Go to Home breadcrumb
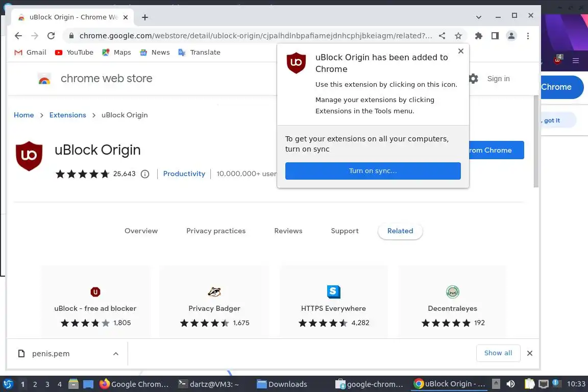This screenshot has height=392, width=588. 23,115
